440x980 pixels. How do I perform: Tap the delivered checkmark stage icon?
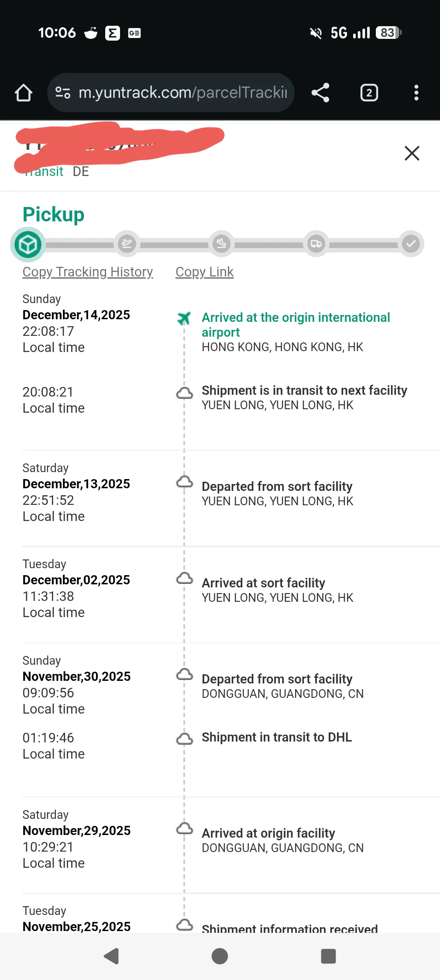click(411, 244)
